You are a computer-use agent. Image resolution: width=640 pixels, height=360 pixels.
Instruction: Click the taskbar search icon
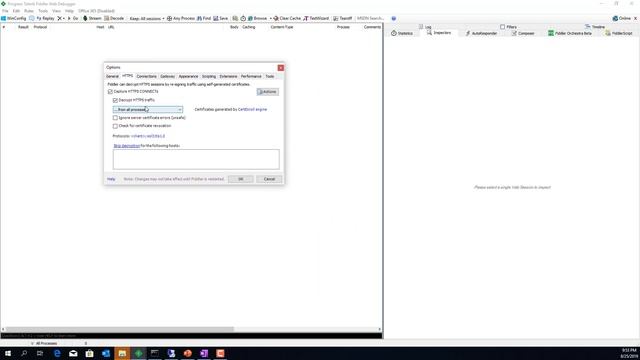coord(24,353)
